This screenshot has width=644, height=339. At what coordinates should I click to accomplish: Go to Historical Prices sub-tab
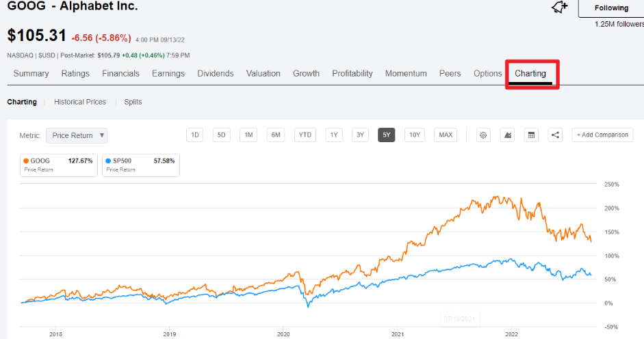click(x=80, y=102)
